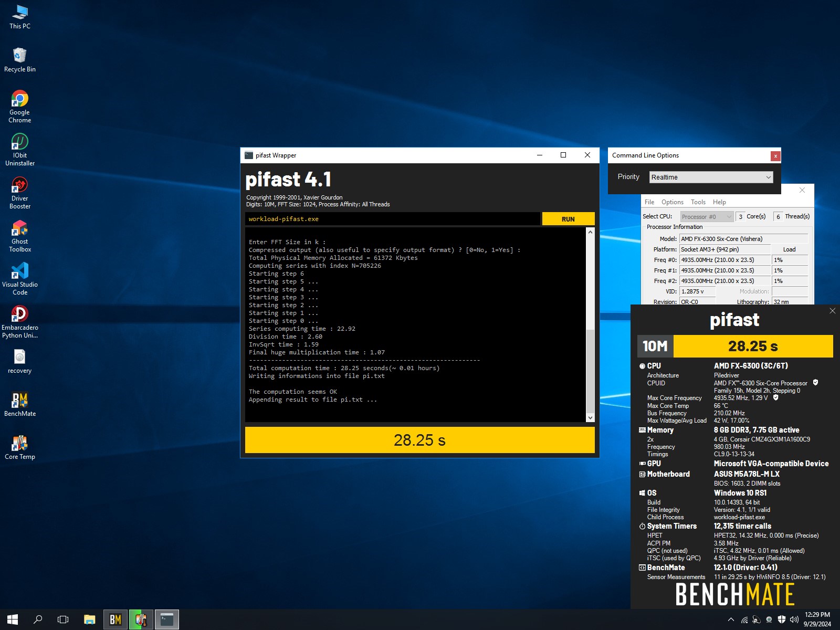
Task: Click the VID value 1.2875 v
Action: (697, 291)
